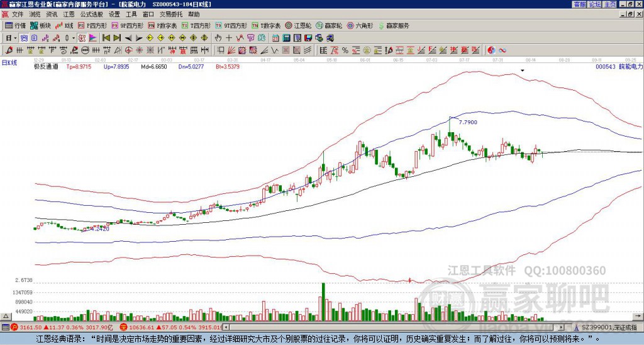The width and height of the screenshot is (644, 345).
Task: Open the 9P四方形 tool
Action: click(127, 25)
